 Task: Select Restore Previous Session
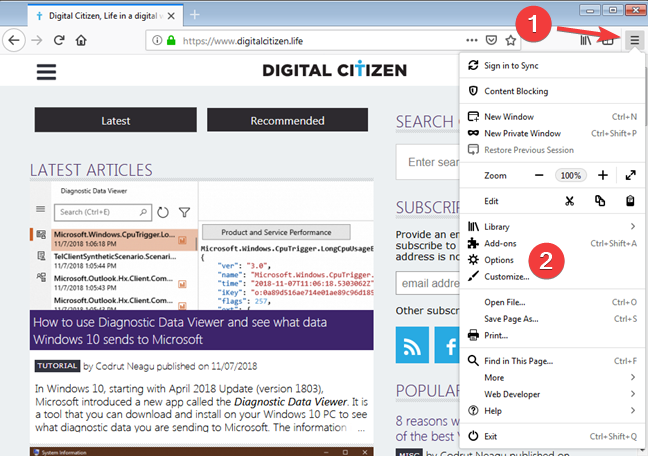click(x=552, y=150)
